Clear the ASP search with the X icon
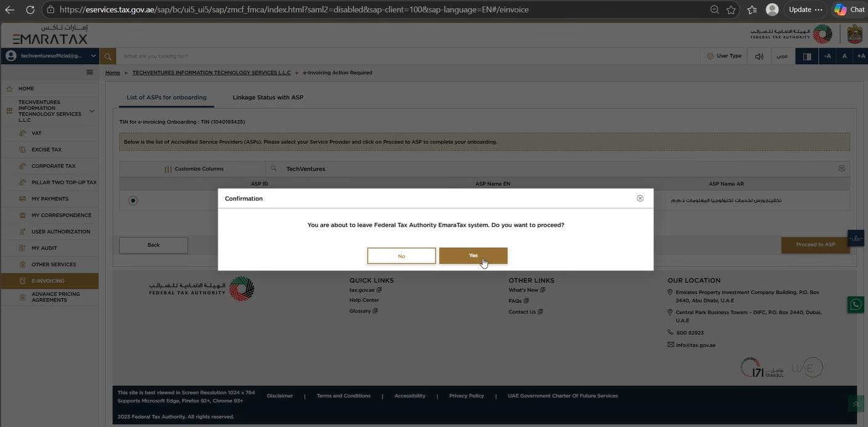The width and height of the screenshot is (868, 427). pos(842,168)
